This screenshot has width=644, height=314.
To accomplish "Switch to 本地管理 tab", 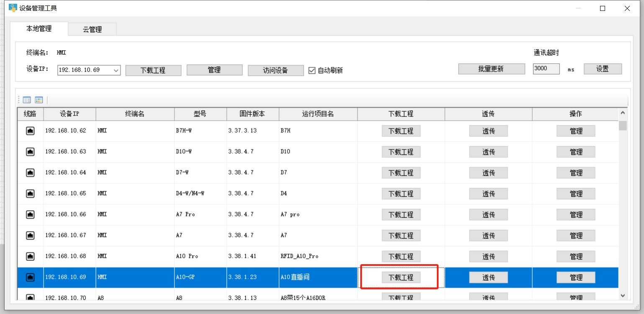I will tap(39, 28).
